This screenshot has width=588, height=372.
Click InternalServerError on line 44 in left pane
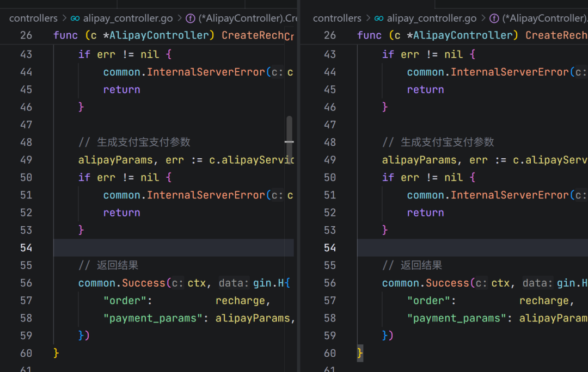point(206,72)
